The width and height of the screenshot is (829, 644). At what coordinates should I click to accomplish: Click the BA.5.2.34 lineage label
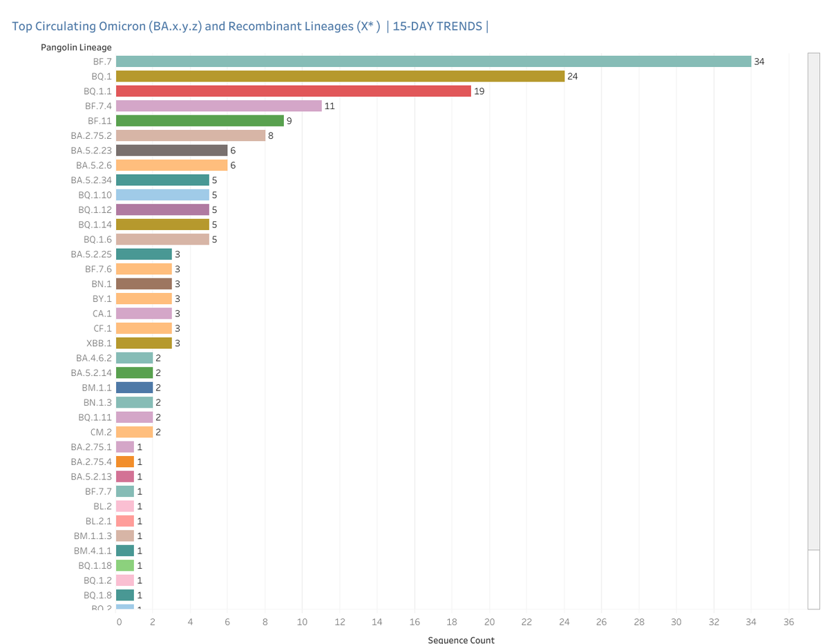pyautogui.click(x=91, y=180)
